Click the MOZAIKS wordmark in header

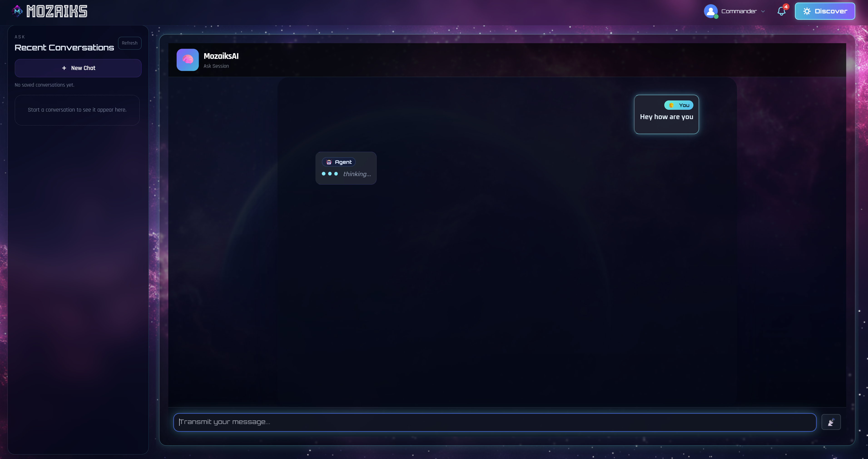pyautogui.click(x=57, y=11)
